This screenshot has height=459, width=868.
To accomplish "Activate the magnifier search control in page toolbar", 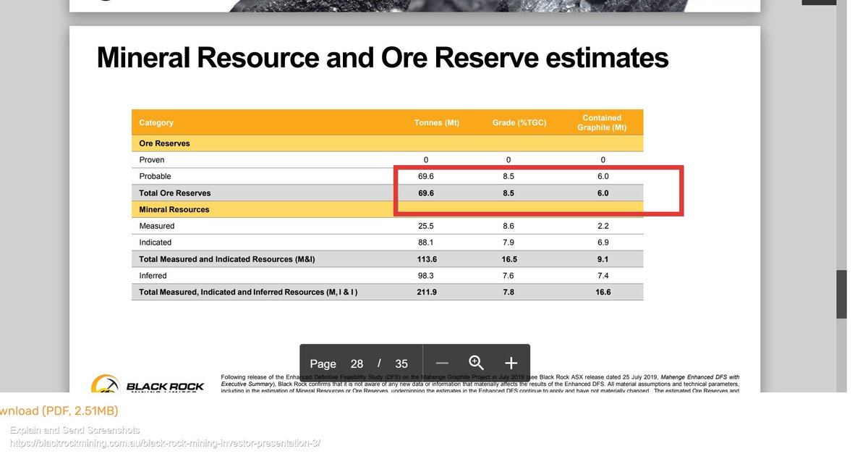I will click(477, 363).
